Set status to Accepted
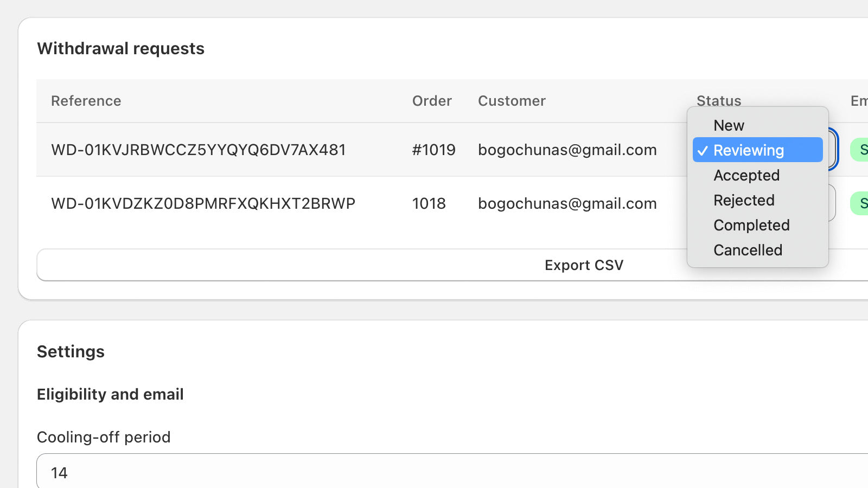868x488 pixels. [757, 175]
